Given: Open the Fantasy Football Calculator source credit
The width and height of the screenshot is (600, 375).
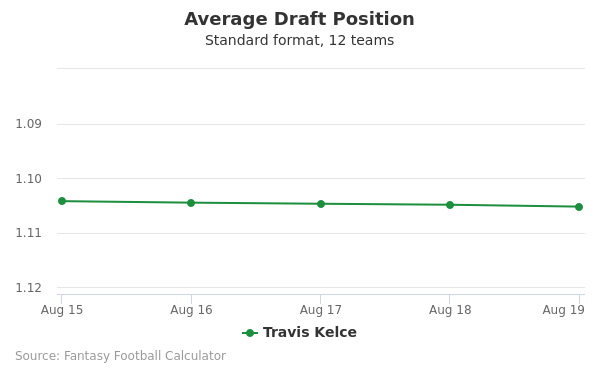Looking at the screenshot, I should tap(121, 356).
